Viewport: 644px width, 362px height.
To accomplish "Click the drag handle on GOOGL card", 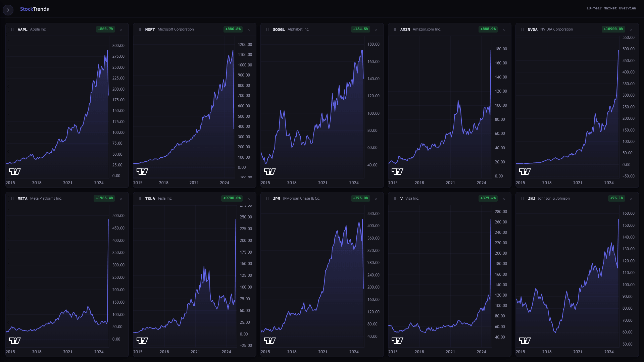I will click(x=267, y=30).
